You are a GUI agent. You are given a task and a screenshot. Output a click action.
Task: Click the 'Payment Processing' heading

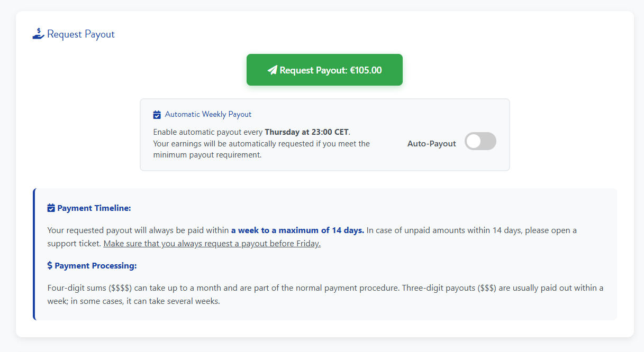[x=96, y=265]
